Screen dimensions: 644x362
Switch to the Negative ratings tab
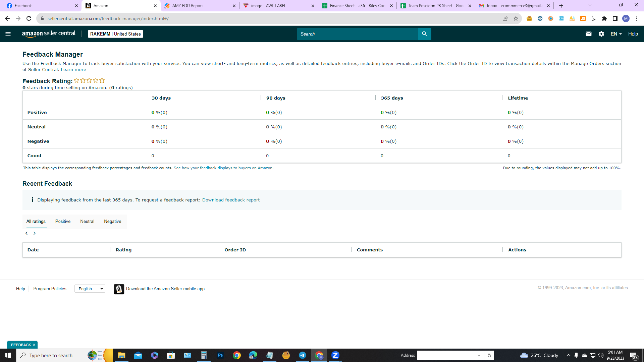tap(113, 222)
